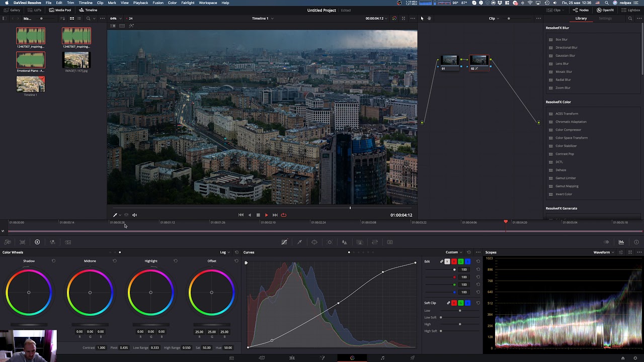Toggle the Edit channel link icon
The image size is (644, 362).
click(441, 261)
